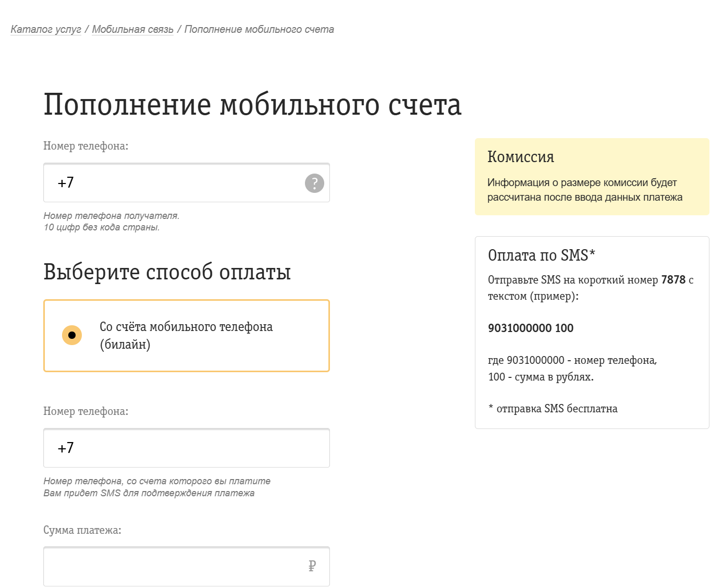
Task: Click the Выберите способ оплаты heading
Action: [x=168, y=272]
